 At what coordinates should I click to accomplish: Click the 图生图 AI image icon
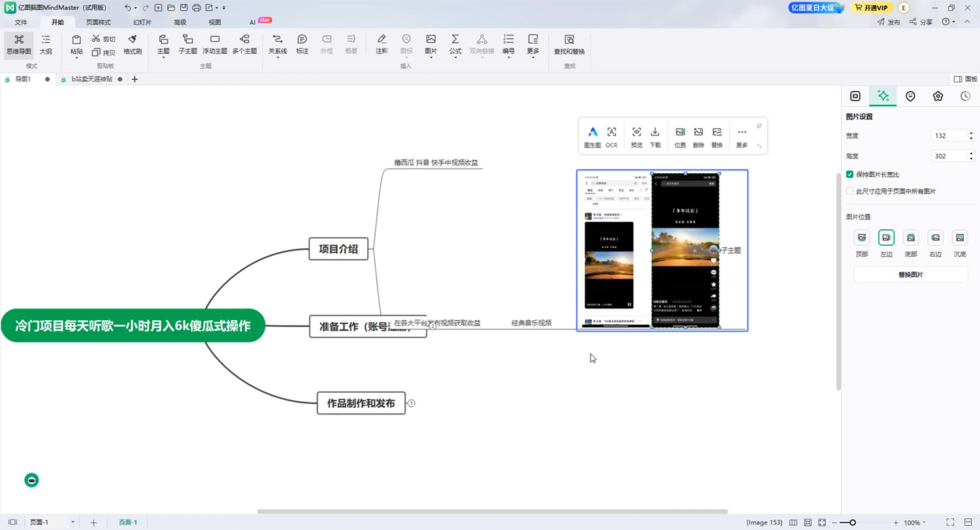point(593,136)
